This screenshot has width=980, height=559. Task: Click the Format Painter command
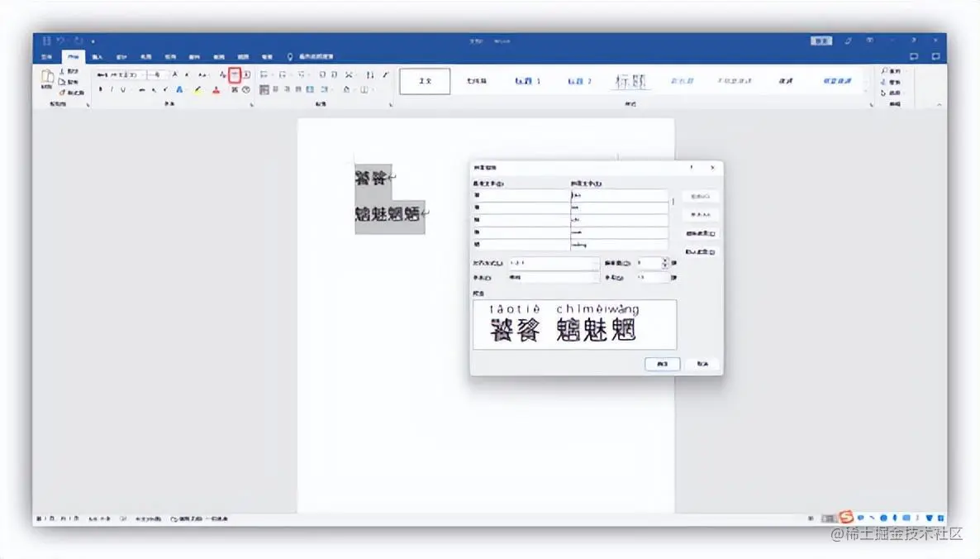pos(72,93)
